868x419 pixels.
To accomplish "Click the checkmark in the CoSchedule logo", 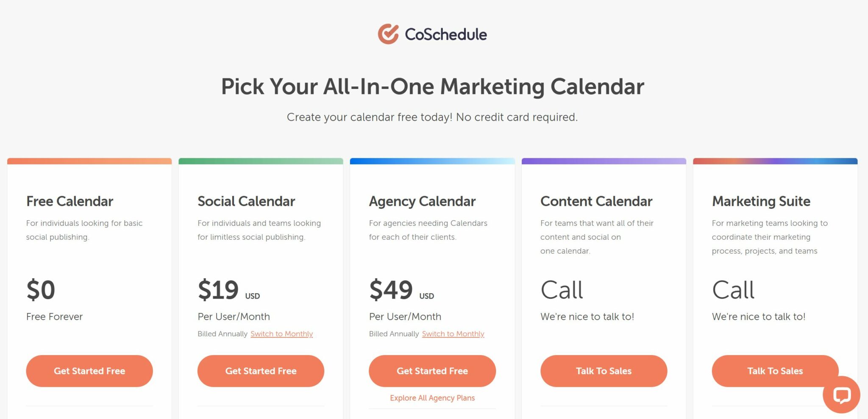I will [388, 33].
